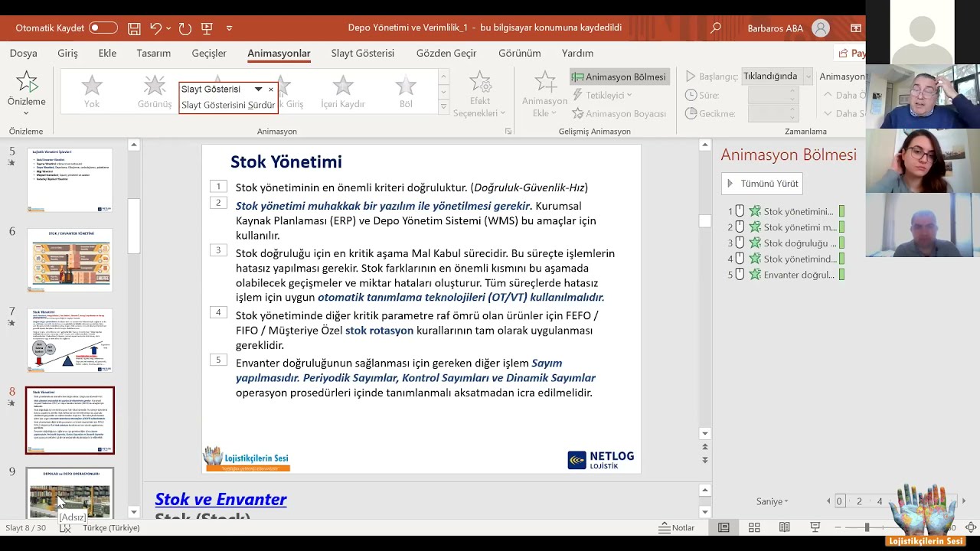Screen dimensions: 980x551
Task: Open the Stok ve Envanter link in notes
Action: [x=220, y=499]
